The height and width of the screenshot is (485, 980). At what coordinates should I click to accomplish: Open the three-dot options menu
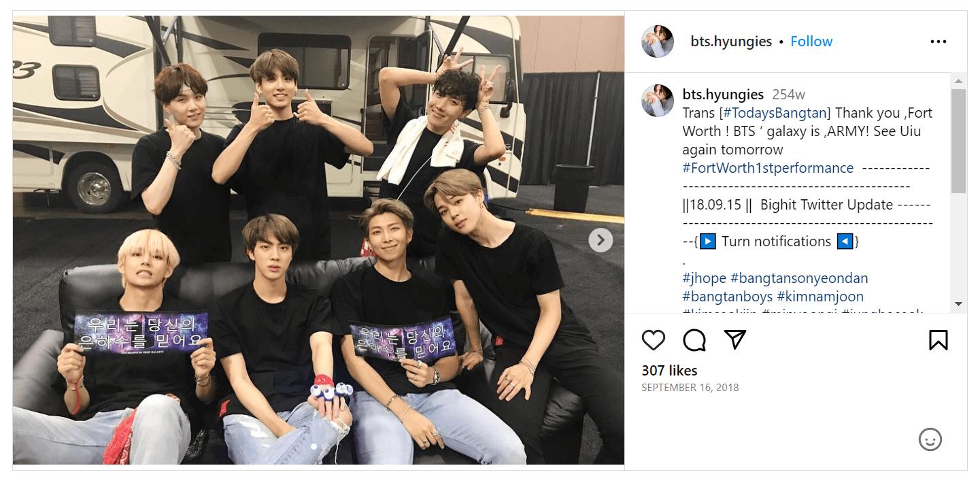click(939, 41)
